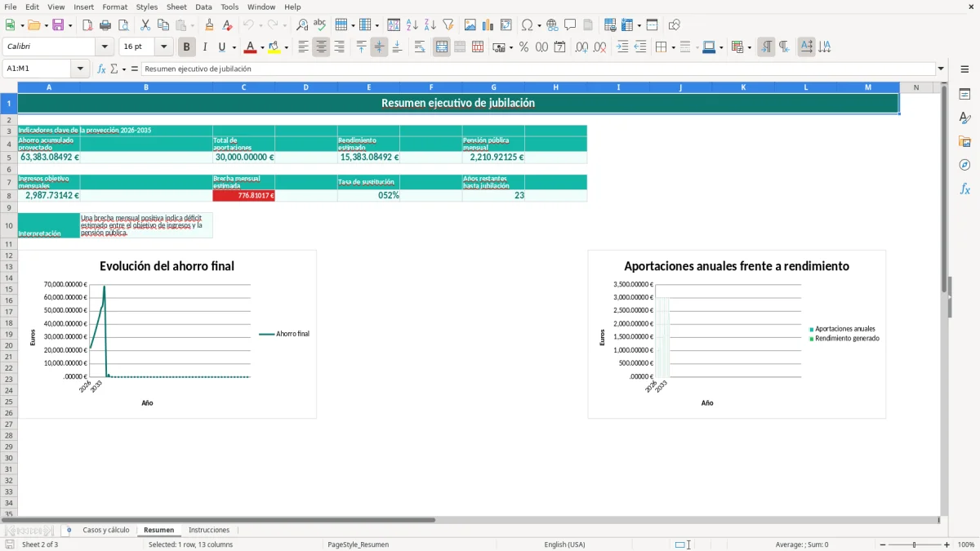
Task: Sort descending icon
Action: (x=430, y=25)
